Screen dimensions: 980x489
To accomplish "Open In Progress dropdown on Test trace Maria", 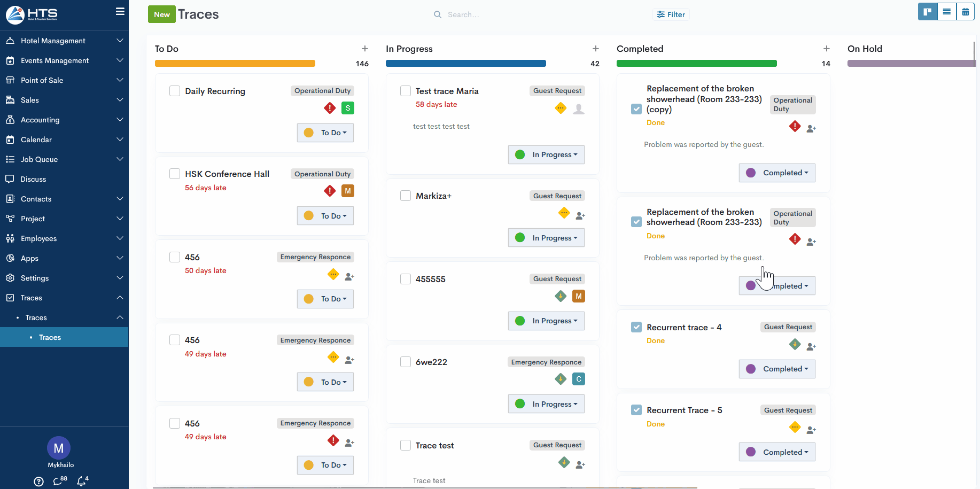I will (546, 154).
